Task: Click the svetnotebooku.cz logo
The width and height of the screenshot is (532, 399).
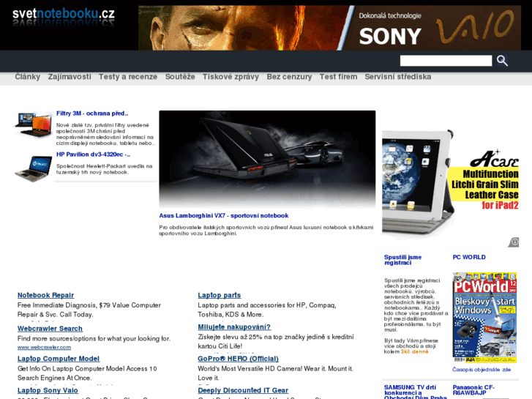Action: (x=64, y=17)
